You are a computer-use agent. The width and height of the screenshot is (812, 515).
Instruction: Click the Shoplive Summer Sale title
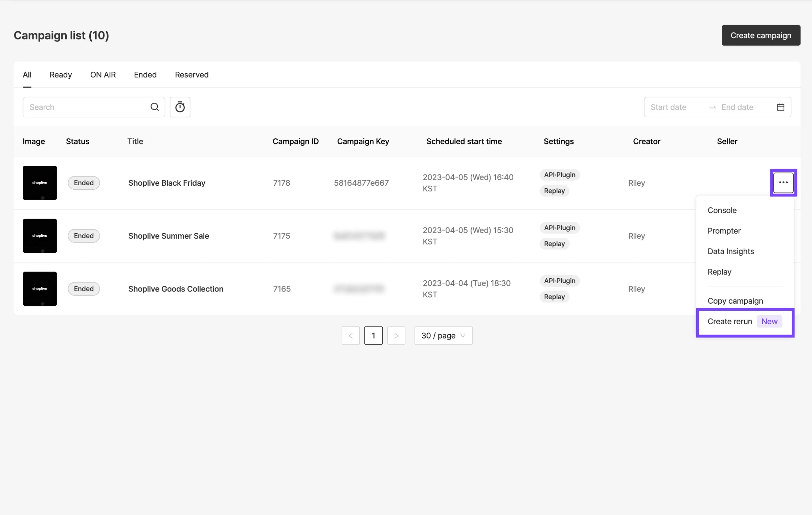[x=168, y=236]
